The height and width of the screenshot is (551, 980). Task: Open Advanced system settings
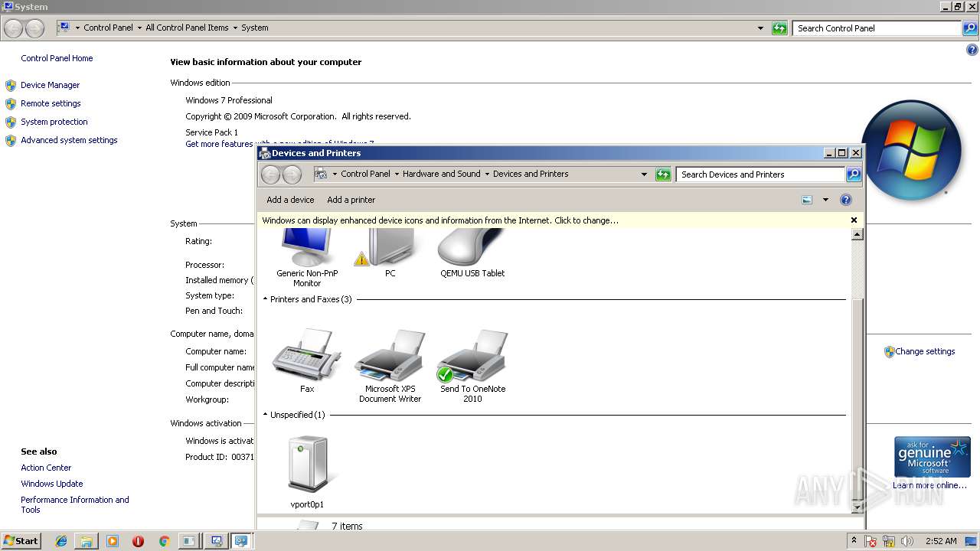[x=69, y=140]
